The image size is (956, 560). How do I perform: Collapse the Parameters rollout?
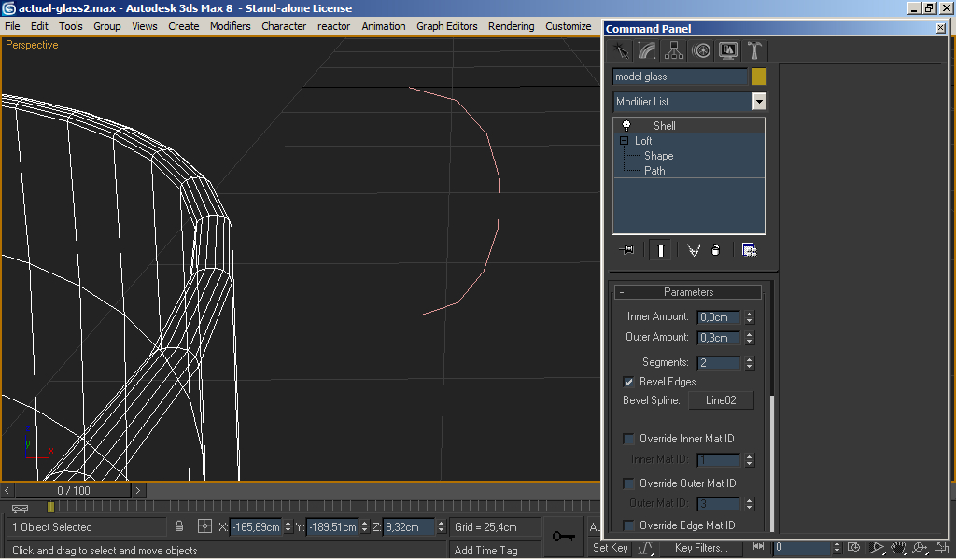(x=688, y=292)
